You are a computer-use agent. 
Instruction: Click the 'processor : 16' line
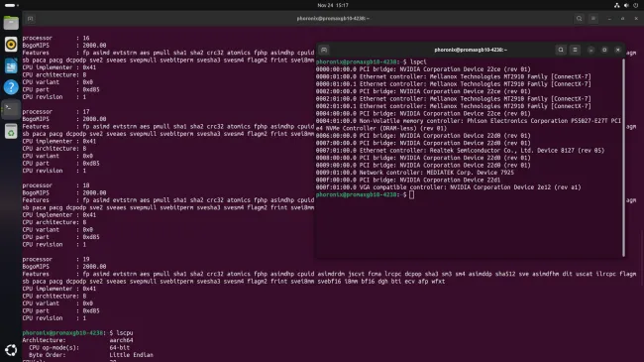click(x=55, y=38)
